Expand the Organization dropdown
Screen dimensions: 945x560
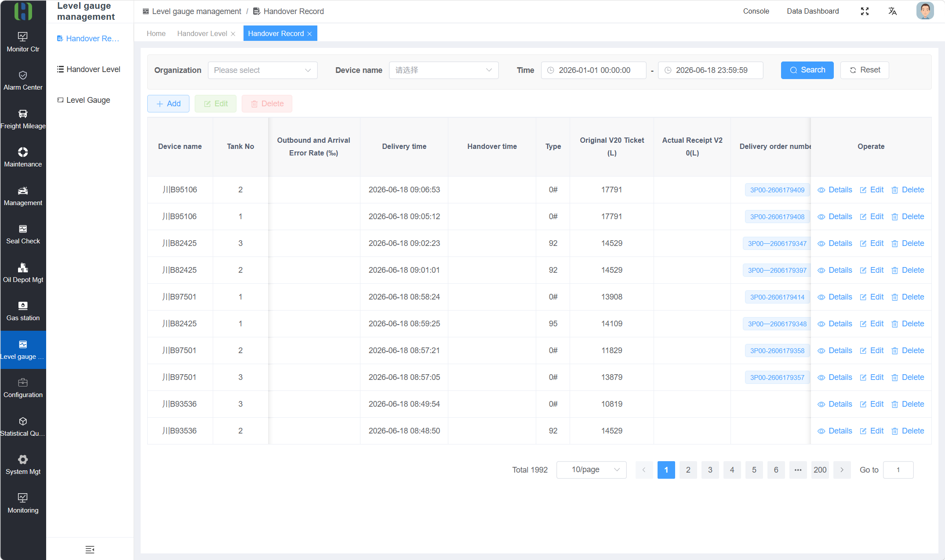(x=262, y=70)
